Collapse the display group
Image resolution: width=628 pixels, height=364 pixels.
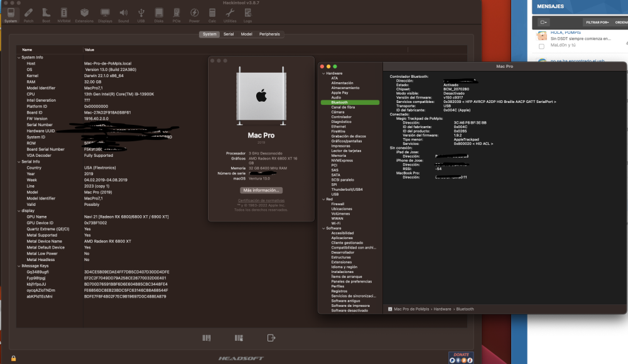(19, 211)
